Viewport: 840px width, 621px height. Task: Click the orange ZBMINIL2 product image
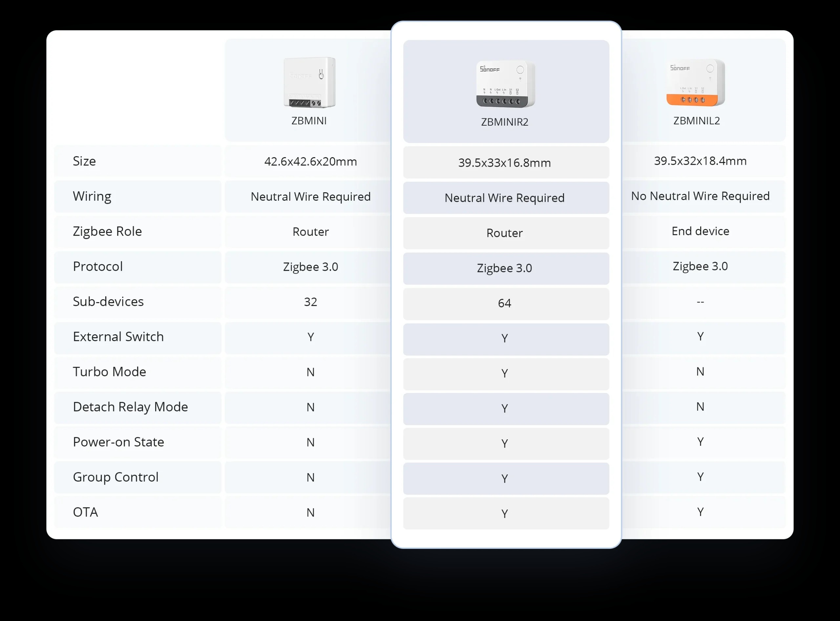tap(696, 83)
